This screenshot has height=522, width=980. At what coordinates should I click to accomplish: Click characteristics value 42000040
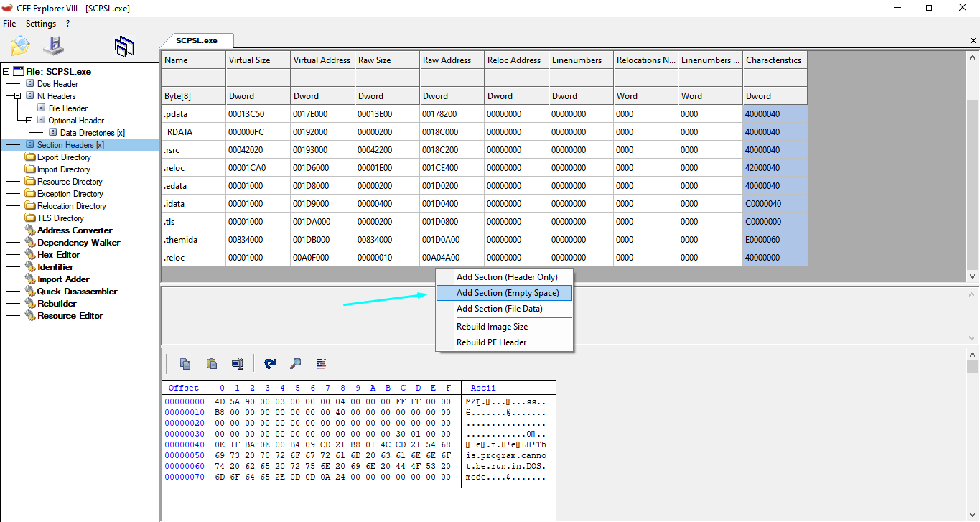pyautogui.click(x=775, y=168)
